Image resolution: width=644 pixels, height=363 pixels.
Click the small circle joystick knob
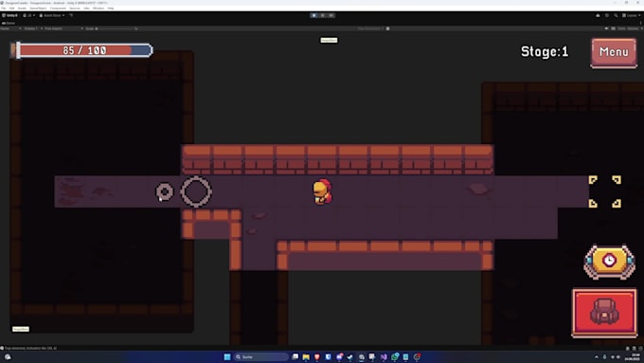click(x=164, y=191)
